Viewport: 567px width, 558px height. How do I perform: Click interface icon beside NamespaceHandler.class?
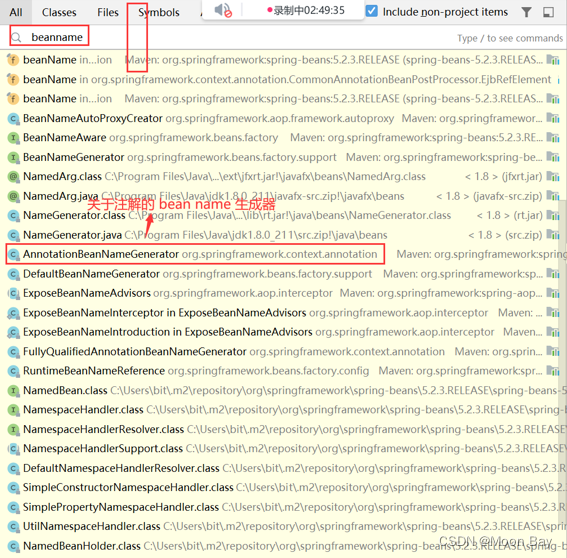13,410
